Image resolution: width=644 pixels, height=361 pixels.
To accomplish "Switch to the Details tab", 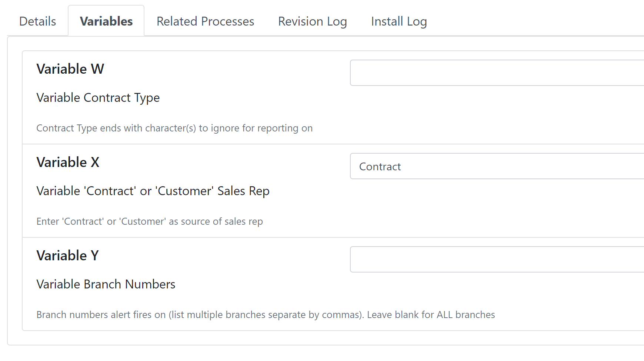I will [37, 21].
